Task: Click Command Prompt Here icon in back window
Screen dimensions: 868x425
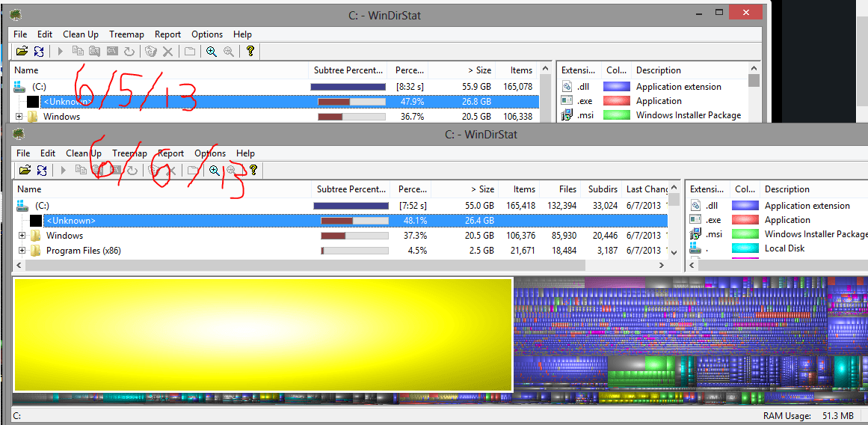Action: (x=112, y=52)
